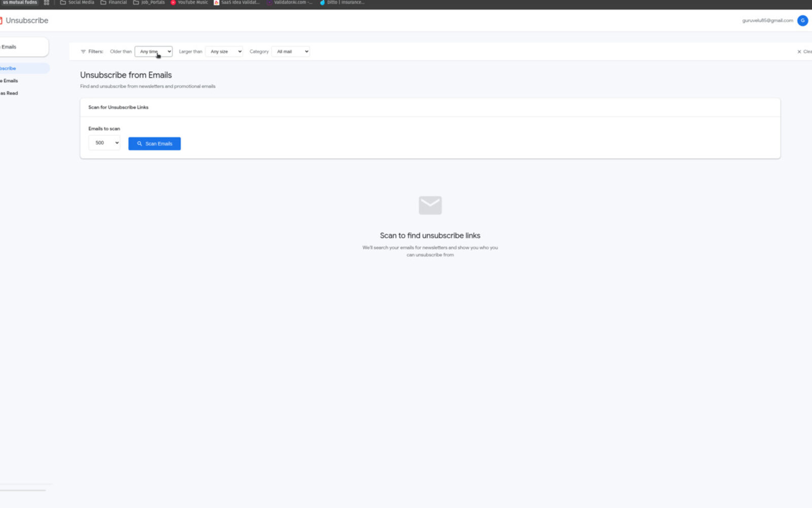The height and width of the screenshot is (508, 812).
Task: Click the 'Unsubscribe from Emails' heading
Action: tap(126, 75)
